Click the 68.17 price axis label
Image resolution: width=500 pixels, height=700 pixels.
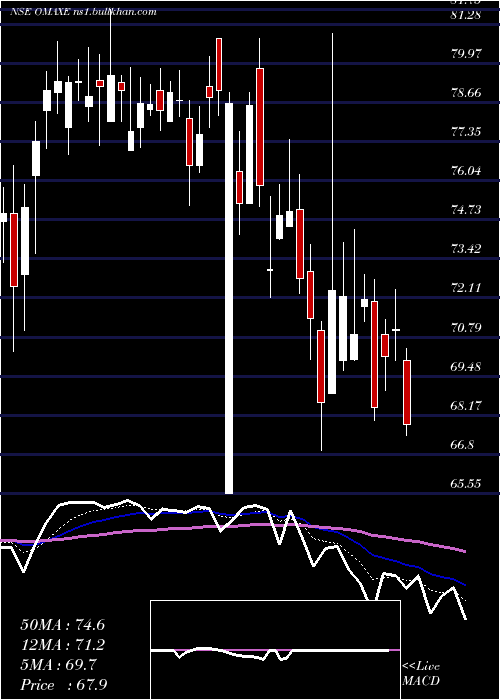[466, 406]
